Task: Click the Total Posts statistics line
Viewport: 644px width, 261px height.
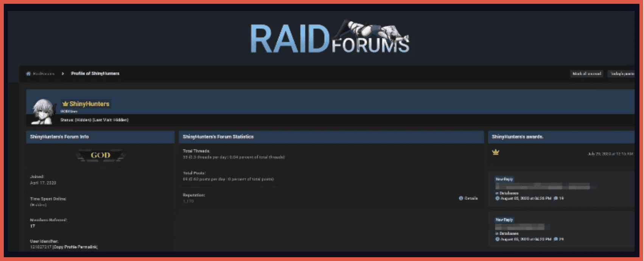Action: coord(229,179)
